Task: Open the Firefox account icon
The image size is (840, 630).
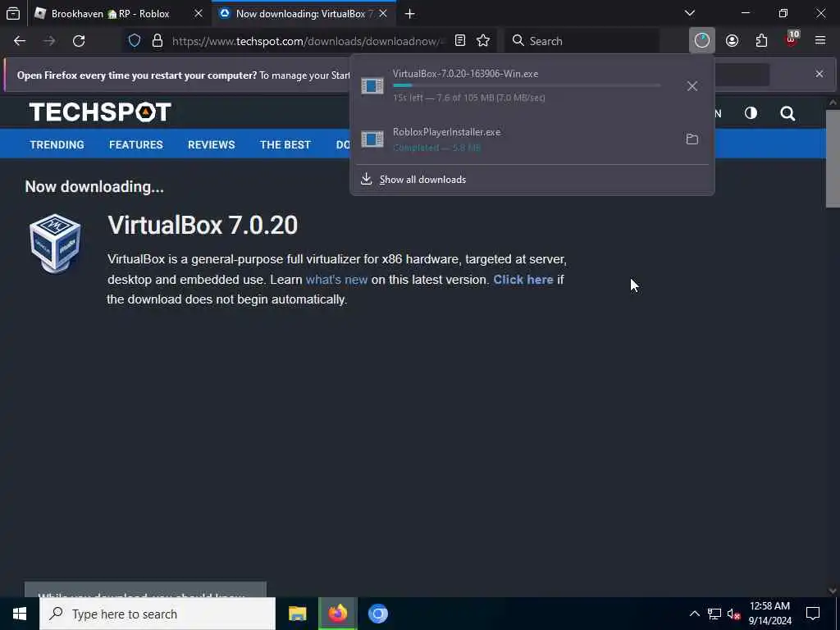Action: point(732,41)
